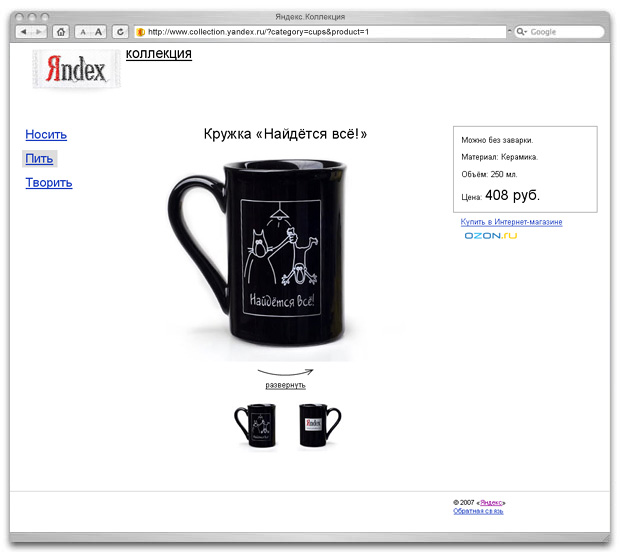Click the browser back arrow button
Viewport: 620px width, 552px height.
point(24,32)
